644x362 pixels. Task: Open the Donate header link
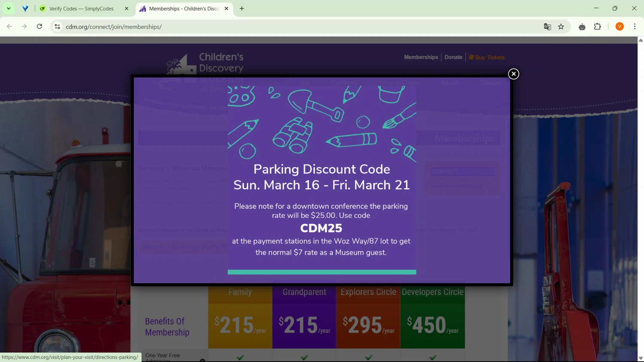coord(453,57)
